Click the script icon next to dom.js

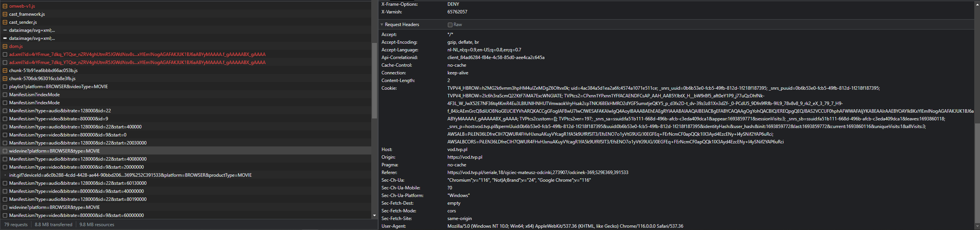[x=5, y=46]
